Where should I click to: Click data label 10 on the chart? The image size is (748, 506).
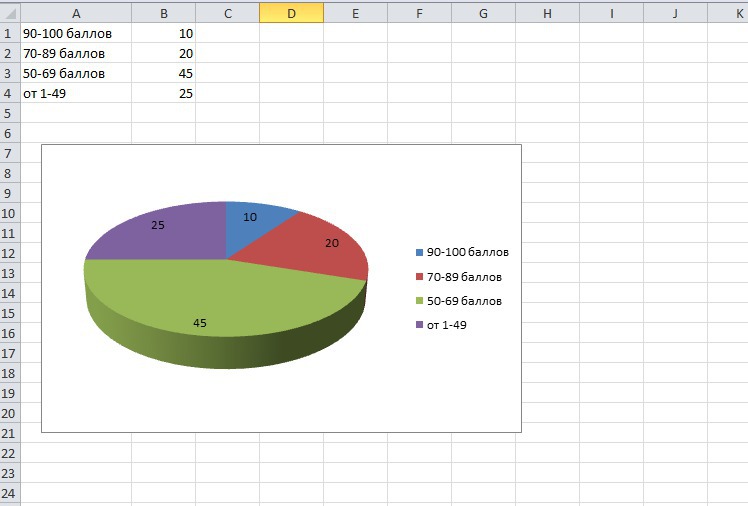point(250,217)
